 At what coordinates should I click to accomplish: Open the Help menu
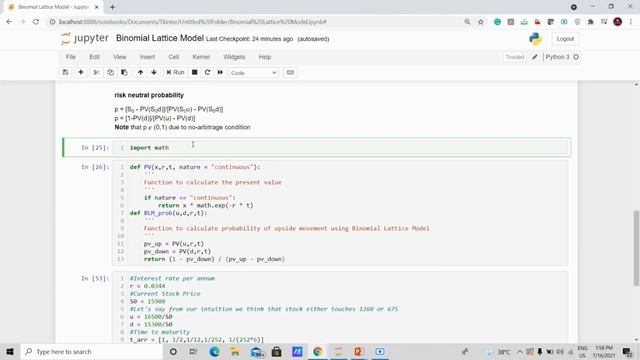264,57
